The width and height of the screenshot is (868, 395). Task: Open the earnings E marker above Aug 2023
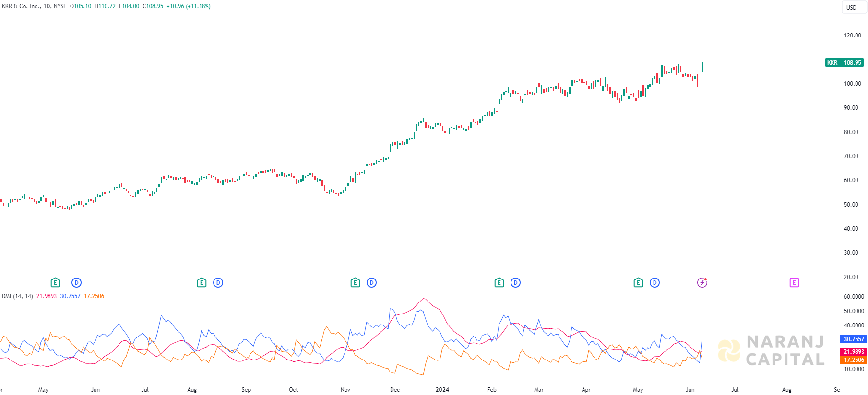(202, 283)
